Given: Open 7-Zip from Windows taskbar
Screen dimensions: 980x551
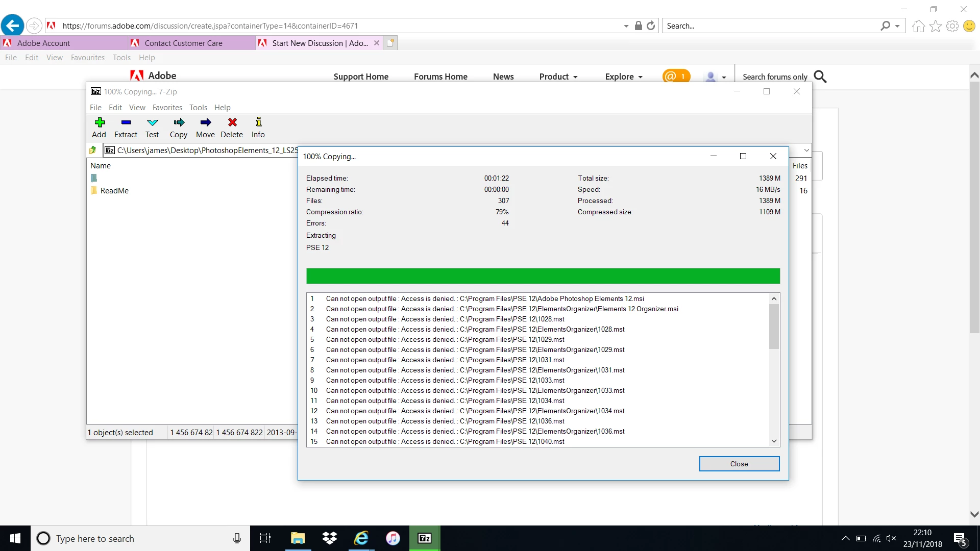Looking at the screenshot, I should point(424,538).
